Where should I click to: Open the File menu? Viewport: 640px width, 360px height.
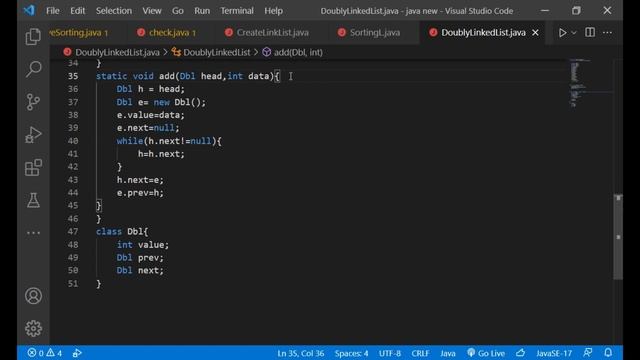[x=53, y=11]
